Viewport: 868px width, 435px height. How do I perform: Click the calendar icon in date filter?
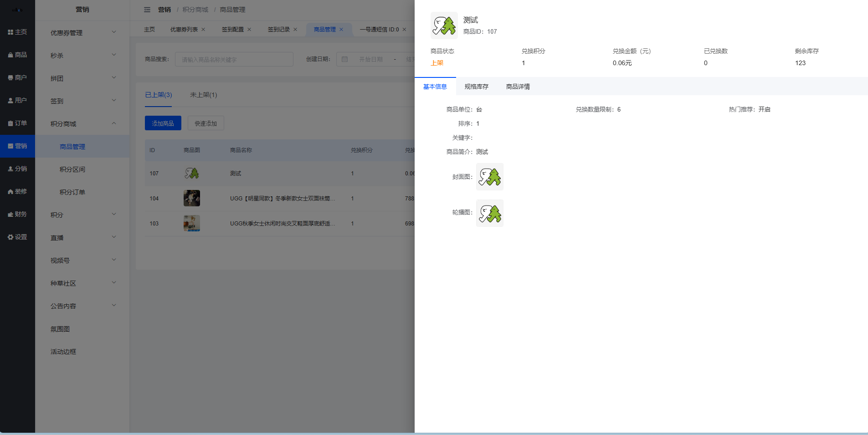pyautogui.click(x=345, y=59)
